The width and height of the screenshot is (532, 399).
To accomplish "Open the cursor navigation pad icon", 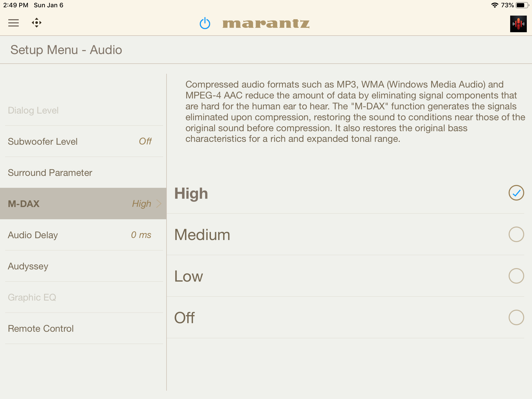I will coord(37,23).
